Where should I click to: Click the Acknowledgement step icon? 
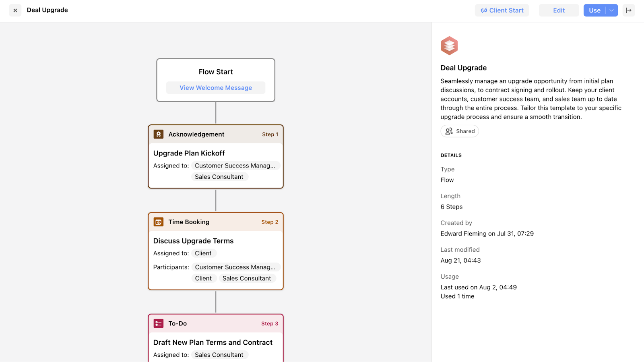159,134
